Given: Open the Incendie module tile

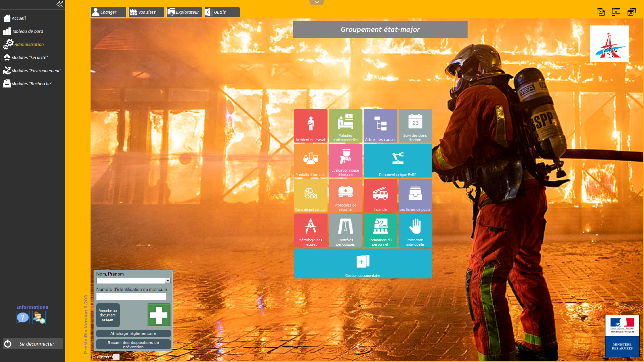Looking at the screenshot, I should [x=380, y=195].
